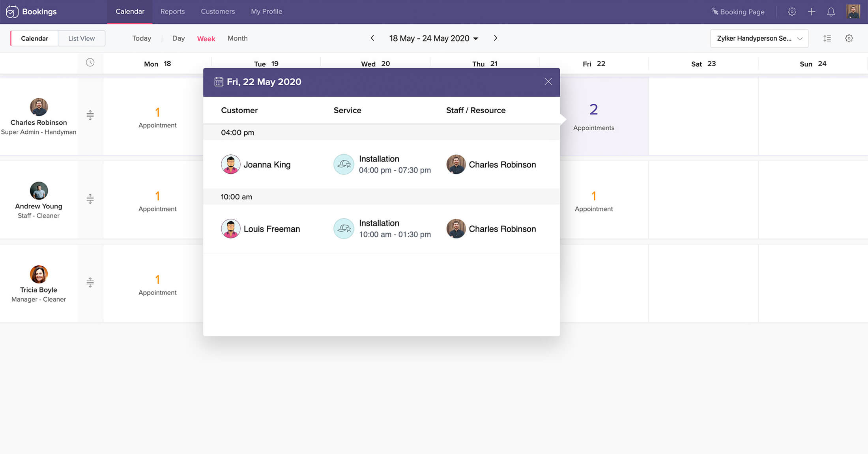The width and height of the screenshot is (868, 454).
Task: Navigate to previous week using back arrow
Action: 372,38
